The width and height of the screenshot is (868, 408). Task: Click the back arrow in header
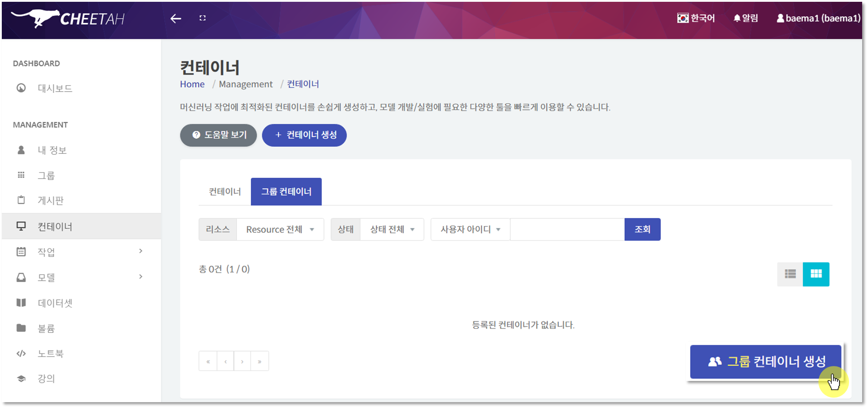tap(175, 19)
